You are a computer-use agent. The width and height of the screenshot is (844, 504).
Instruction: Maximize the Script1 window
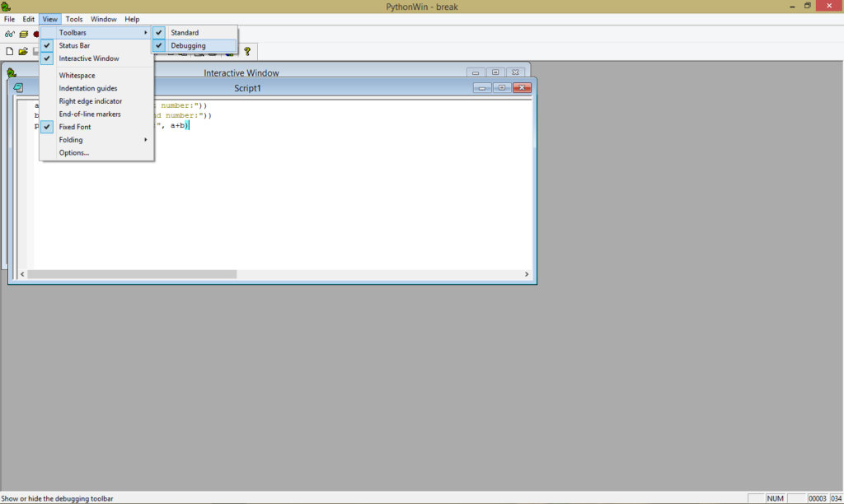[x=502, y=87]
